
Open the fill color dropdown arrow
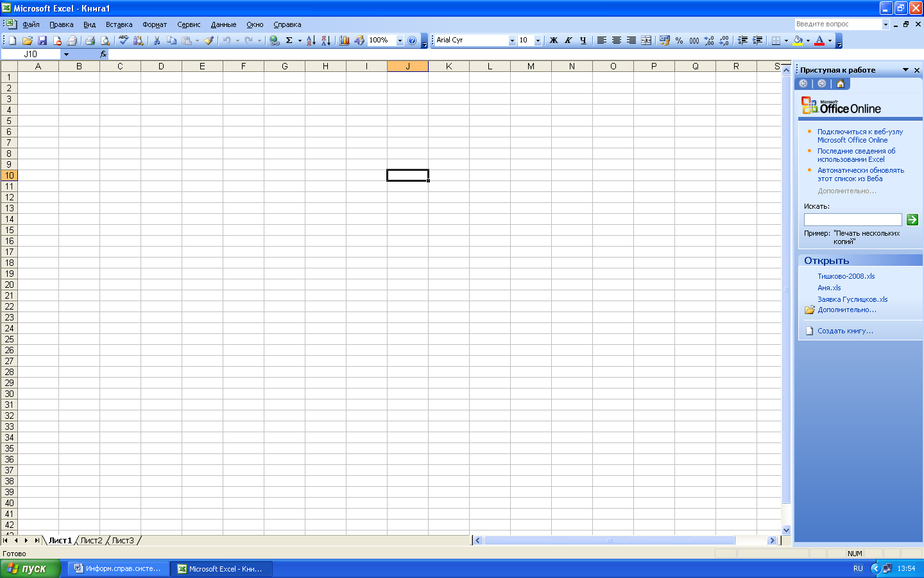click(x=808, y=40)
